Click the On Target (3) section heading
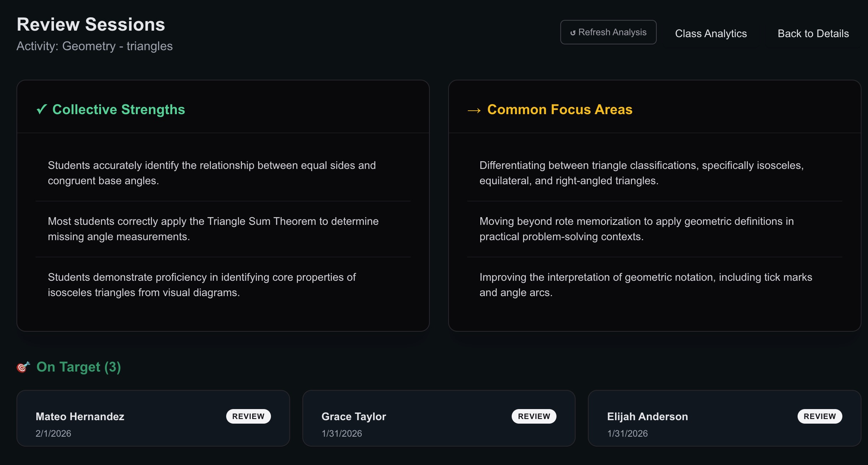Screen dimensions: 868x465 click(x=78, y=367)
